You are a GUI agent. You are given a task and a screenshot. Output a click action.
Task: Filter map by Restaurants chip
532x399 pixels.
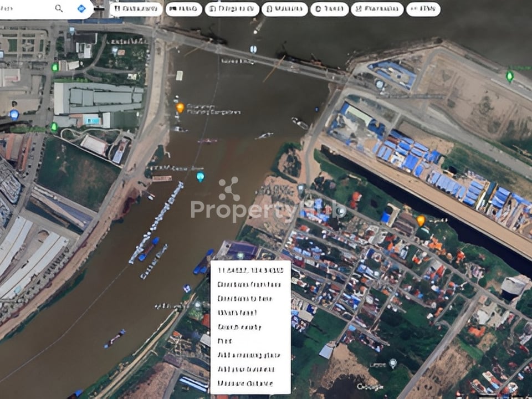point(136,9)
